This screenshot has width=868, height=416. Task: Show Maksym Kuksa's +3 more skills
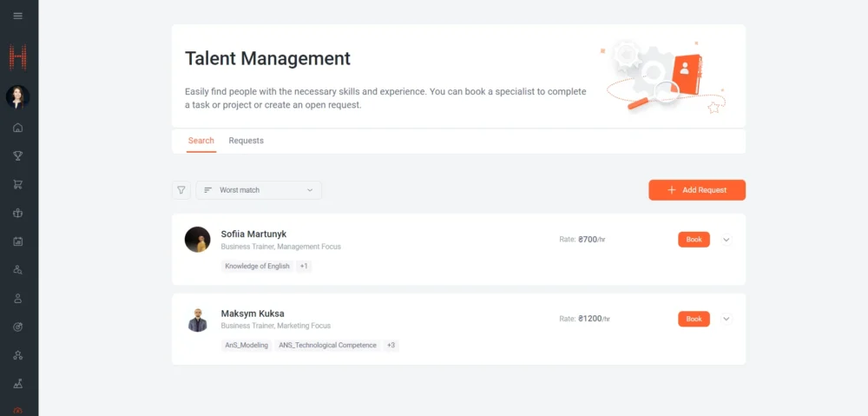click(x=391, y=346)
